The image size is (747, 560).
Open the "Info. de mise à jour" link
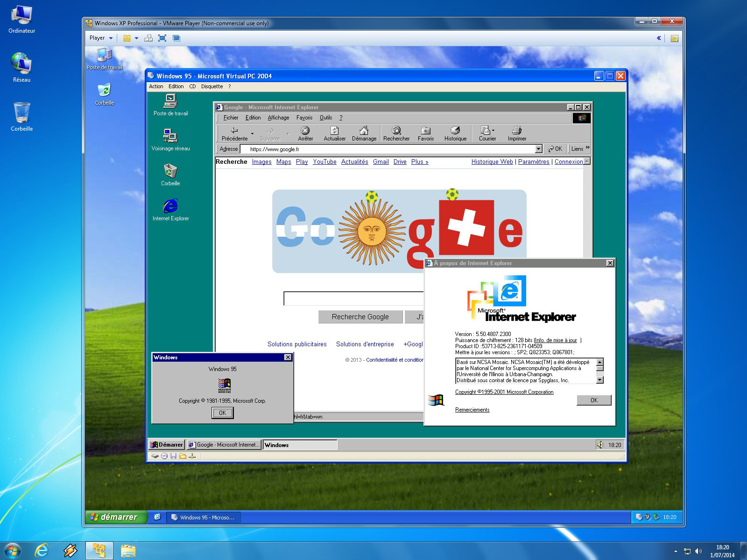556,340
